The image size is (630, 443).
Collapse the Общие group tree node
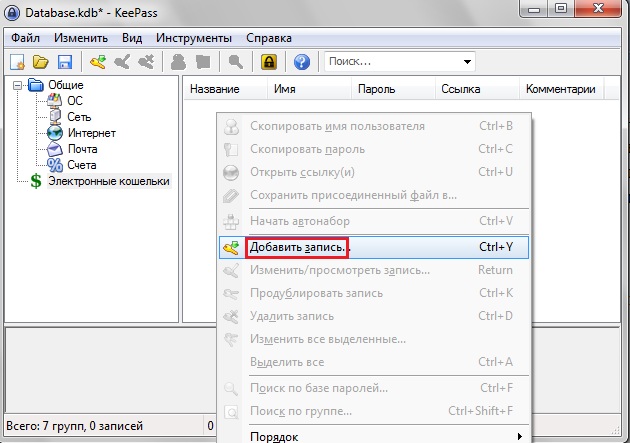point(17,86)
